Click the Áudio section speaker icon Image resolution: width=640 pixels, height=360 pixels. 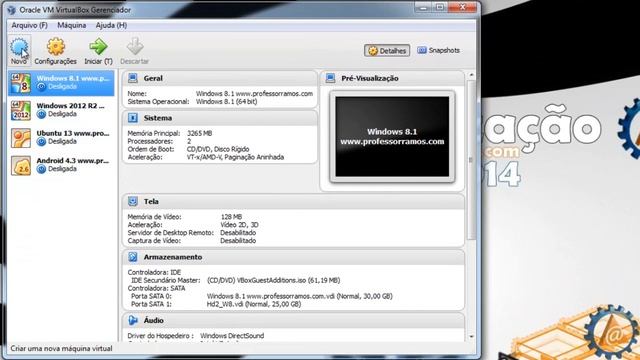point(133,320)
